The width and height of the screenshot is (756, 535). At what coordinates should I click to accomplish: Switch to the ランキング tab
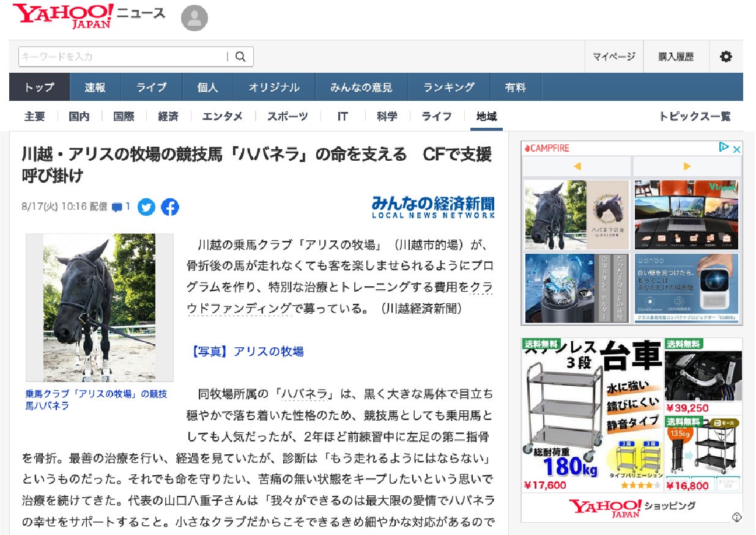tap(448, 87)
